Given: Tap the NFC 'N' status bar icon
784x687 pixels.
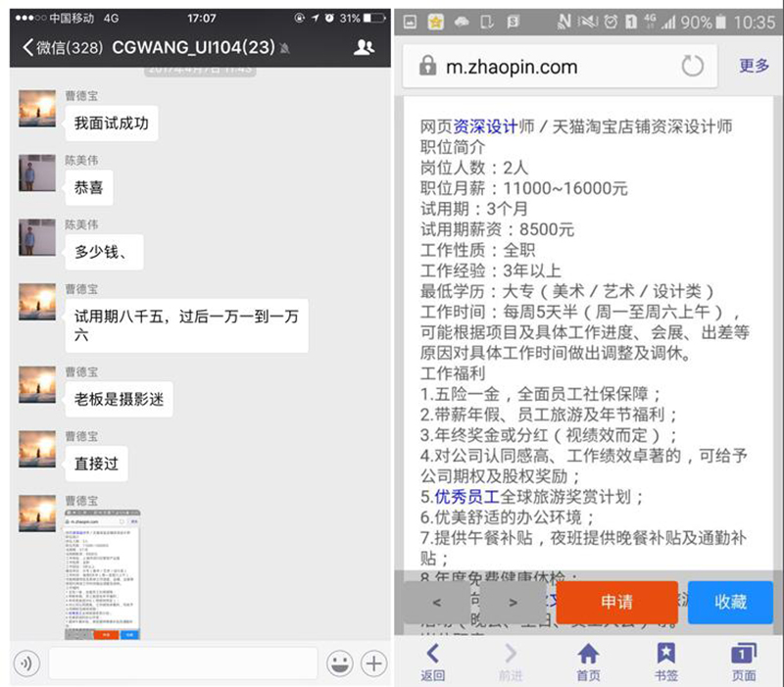Looking at the screenshot, I should point(564,22).
